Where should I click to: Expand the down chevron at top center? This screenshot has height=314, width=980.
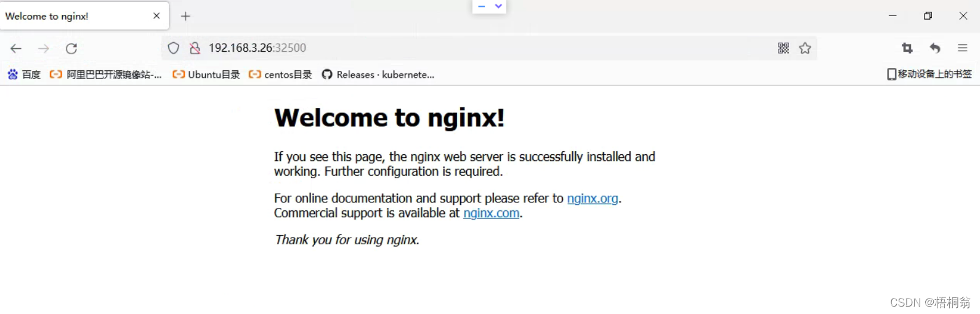498,6
